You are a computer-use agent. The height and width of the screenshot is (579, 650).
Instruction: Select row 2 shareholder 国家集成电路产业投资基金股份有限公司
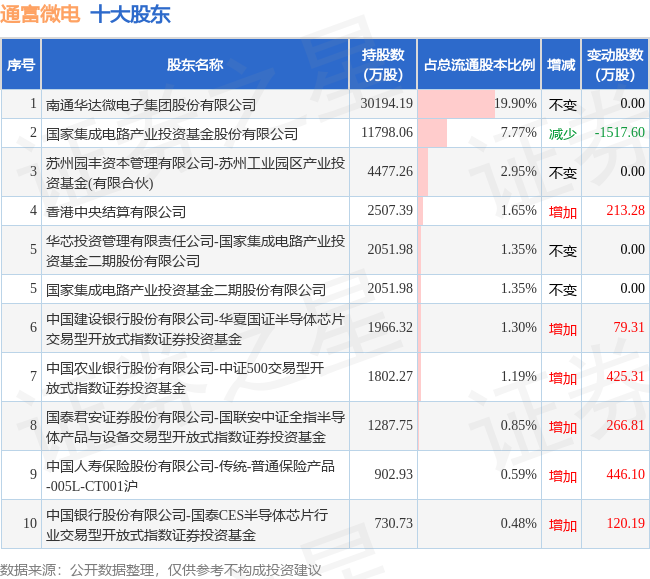[172, 133]
